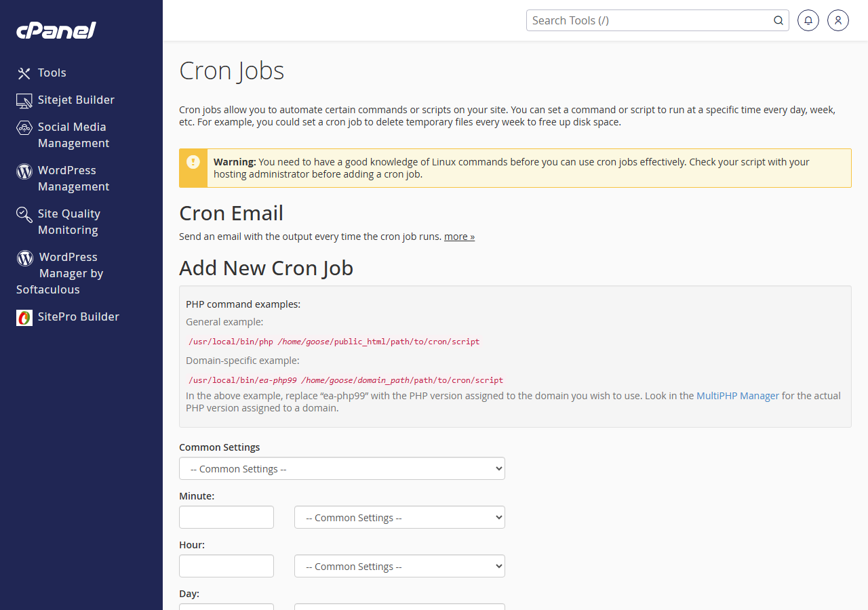Viewport: 868px width, 610px height.
Task: Click the Hour input field
Action: click(226, 566)
